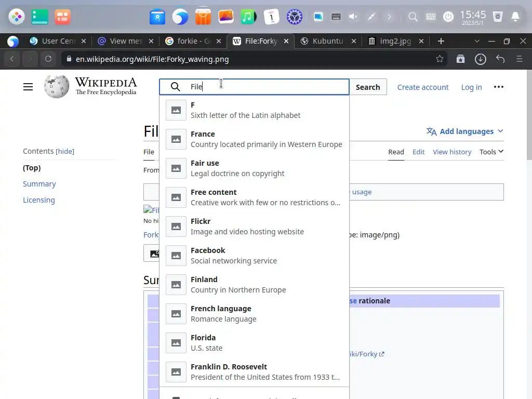Screen dimensions: 532x399
Task: Open the image gallery dock icon
Action: pyautogui.click(x=226, y=17)
